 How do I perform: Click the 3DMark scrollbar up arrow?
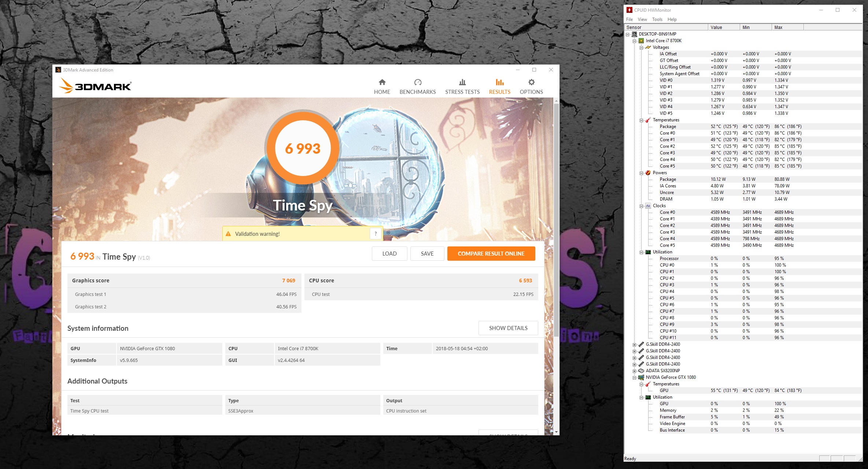[x=556, y=100]
